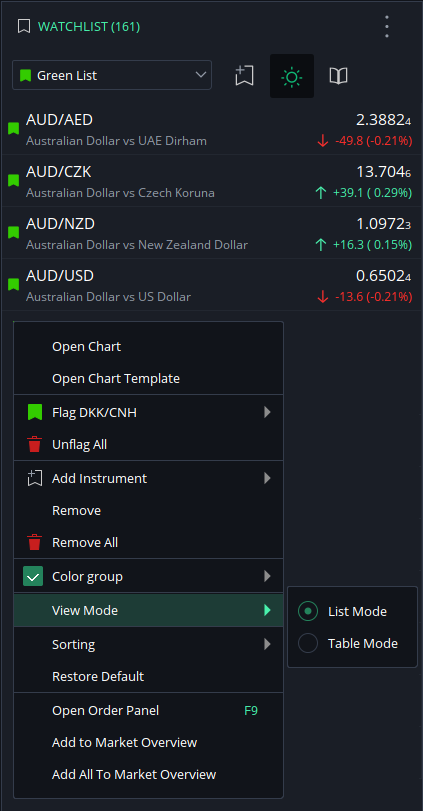This screenshot has height=811, width=423.
Task: Click the red trash icon for Remove All
Action: [x=34, y=542]
